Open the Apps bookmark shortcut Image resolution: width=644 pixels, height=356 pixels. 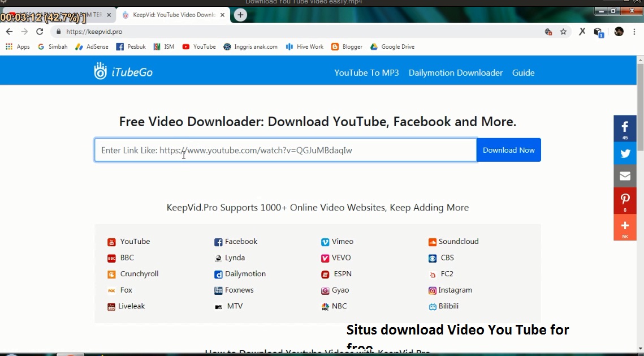pos(18,47)
